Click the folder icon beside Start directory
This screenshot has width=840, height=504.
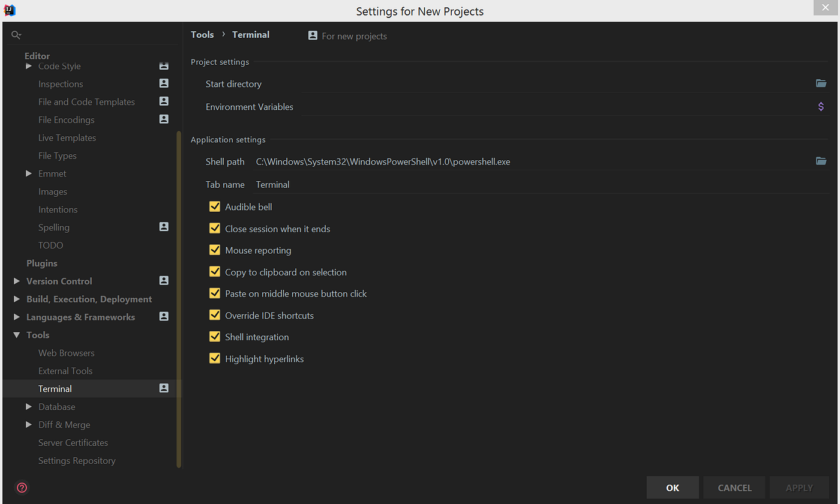click(821, 83)
